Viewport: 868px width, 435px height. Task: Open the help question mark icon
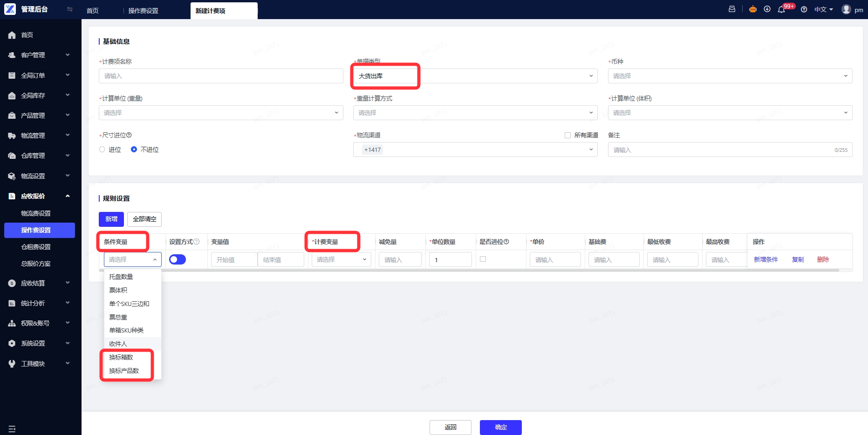[x=804, y=9]
